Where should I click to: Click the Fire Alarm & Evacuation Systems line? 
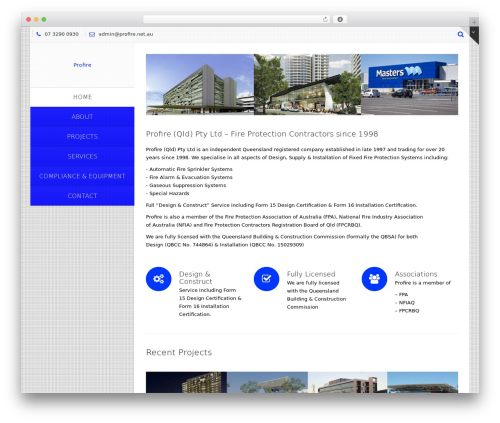(189, 177)
